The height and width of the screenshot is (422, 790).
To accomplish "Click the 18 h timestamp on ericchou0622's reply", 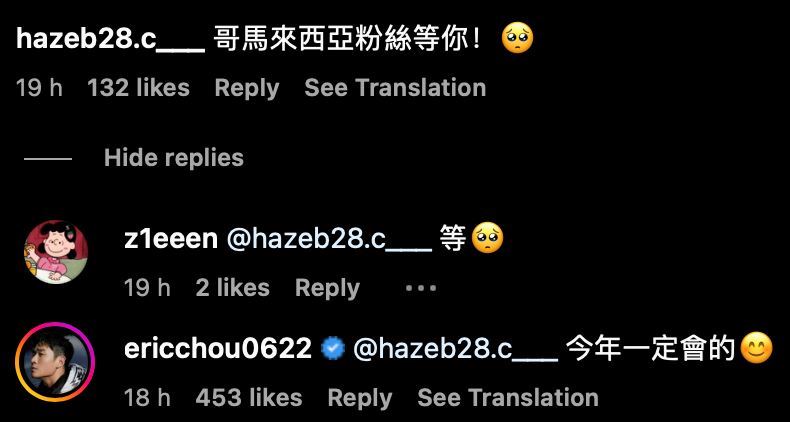I will (147, 398).
